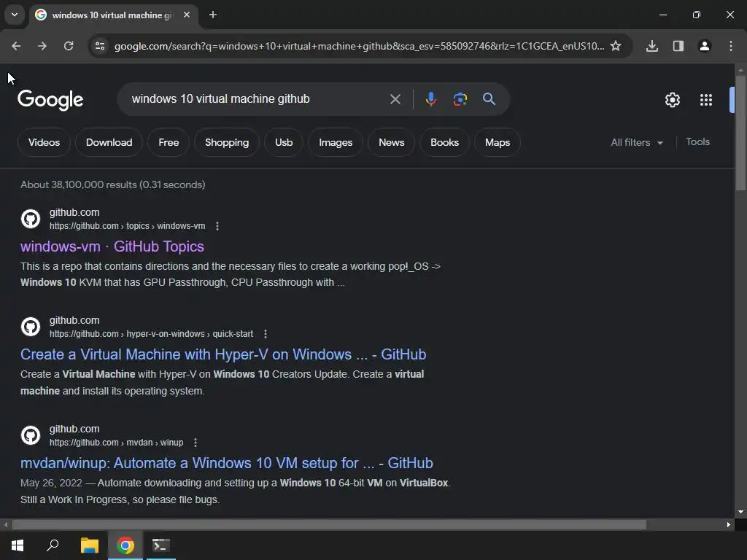Go to Google homepage via logo
This screenshot has height=560, width=747.
pos(50,100)
